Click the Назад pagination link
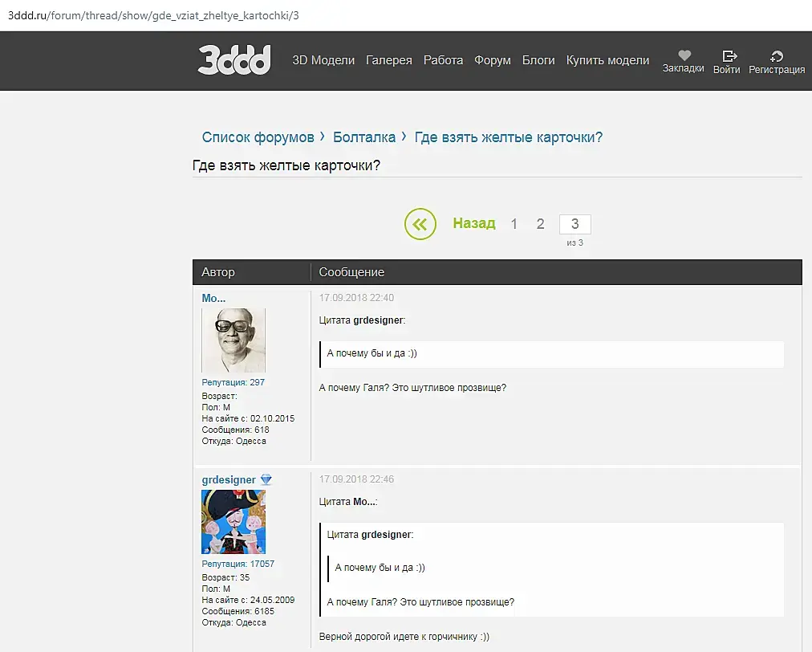The width and height of the screenshot is (812, 652). [474, 223]
